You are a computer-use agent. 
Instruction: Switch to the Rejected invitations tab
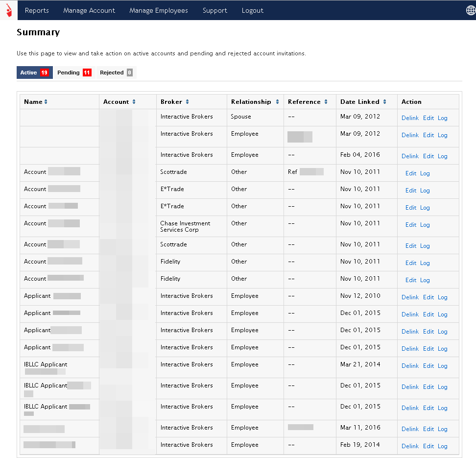point(116,72)
